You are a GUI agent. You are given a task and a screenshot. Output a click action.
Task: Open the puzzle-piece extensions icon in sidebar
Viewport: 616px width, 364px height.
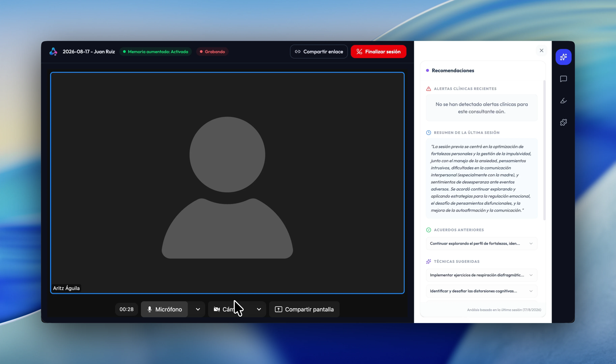click(x=563, y=122)
